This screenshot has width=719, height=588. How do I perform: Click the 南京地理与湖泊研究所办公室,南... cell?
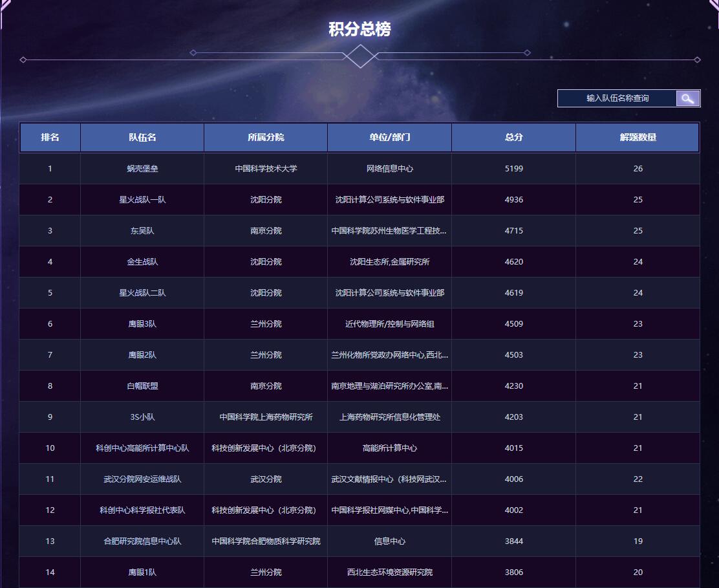click(x=390, y=386)
